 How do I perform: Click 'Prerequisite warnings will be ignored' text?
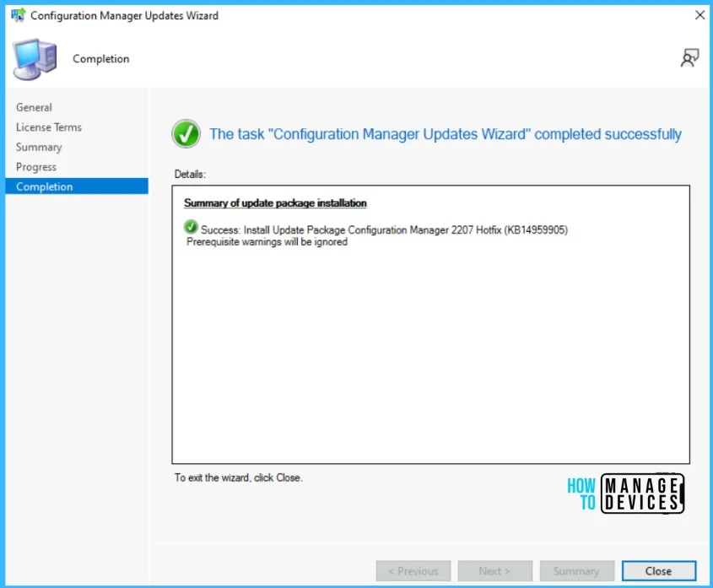tap(267, 242)
